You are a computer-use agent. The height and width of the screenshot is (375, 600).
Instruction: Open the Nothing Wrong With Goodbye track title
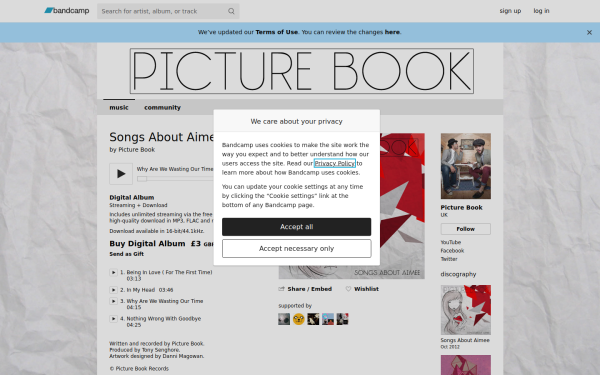pos(163,319)
